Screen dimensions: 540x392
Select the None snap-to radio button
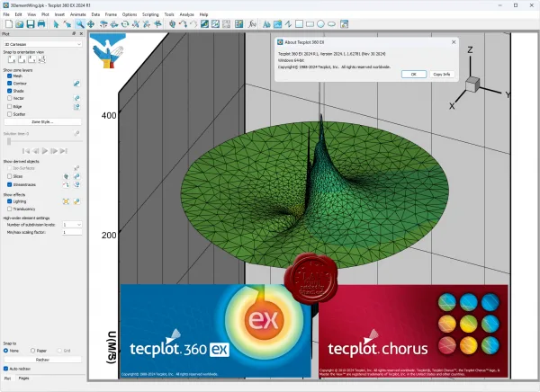[6, 351]
